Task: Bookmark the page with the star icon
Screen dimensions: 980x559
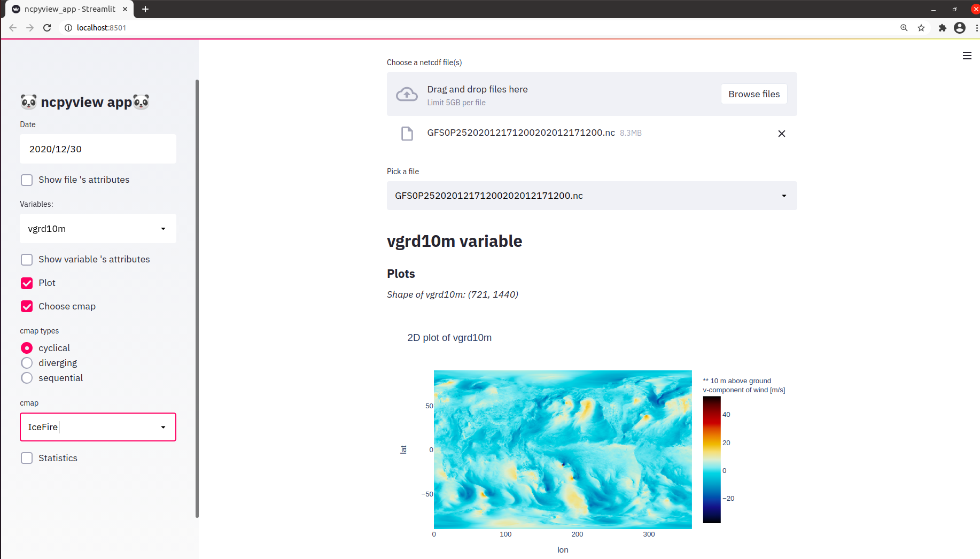Action: tap(921, 27)
